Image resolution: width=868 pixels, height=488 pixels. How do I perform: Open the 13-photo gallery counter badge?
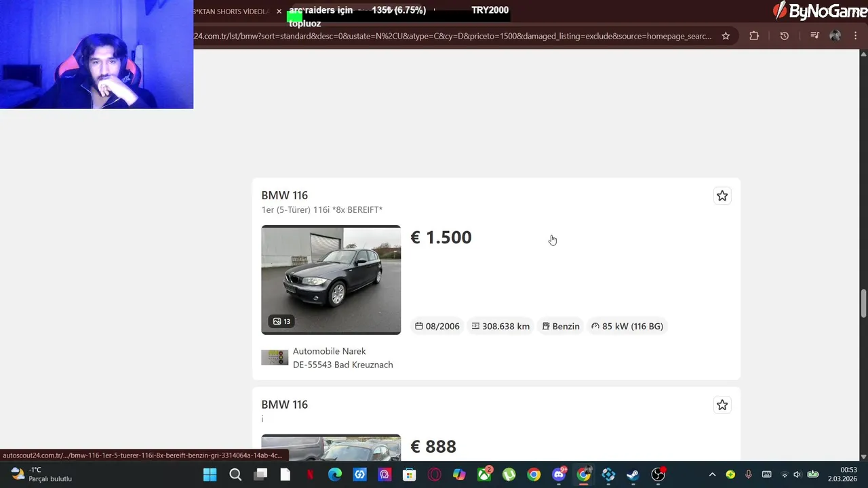pos(281,321)
